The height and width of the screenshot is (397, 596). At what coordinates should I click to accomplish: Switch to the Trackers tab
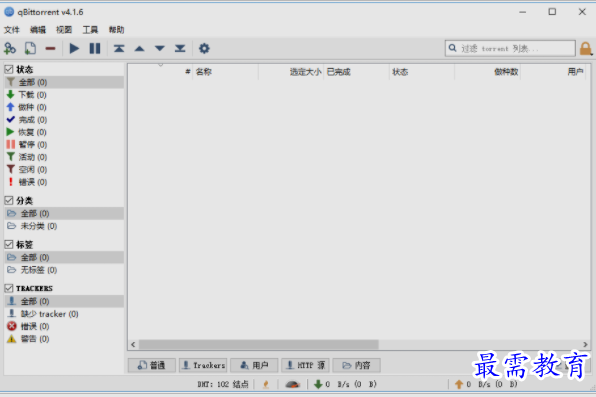click(x=203, y=365)
